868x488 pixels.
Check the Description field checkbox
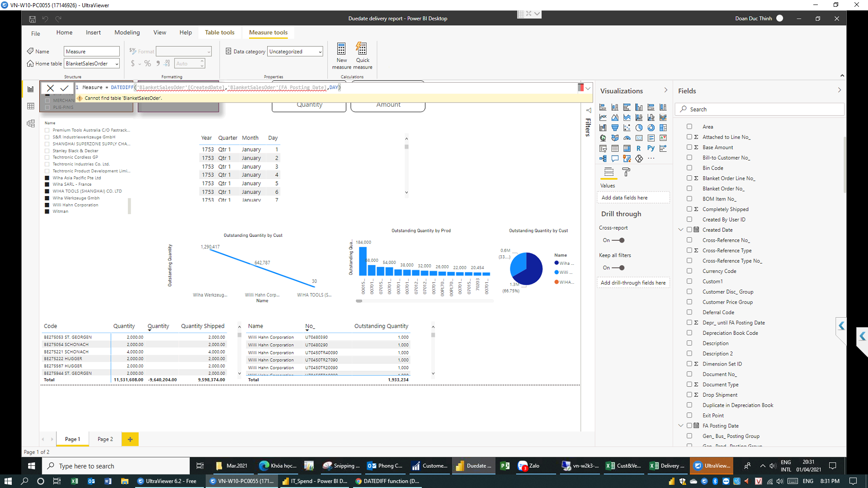[x=689, y=343]
